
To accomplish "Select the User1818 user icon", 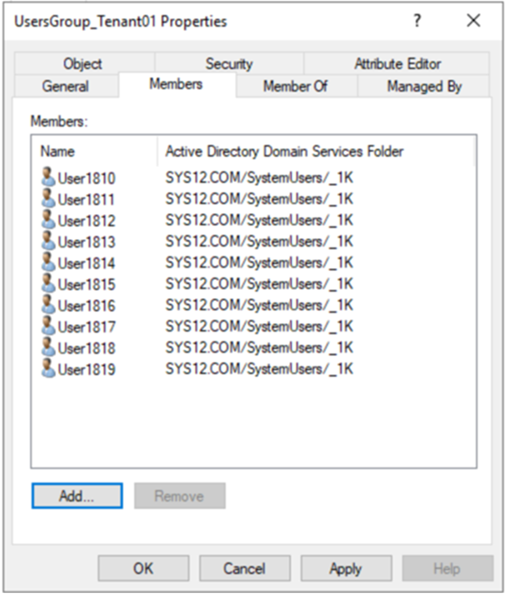I will tap(48, 347).
